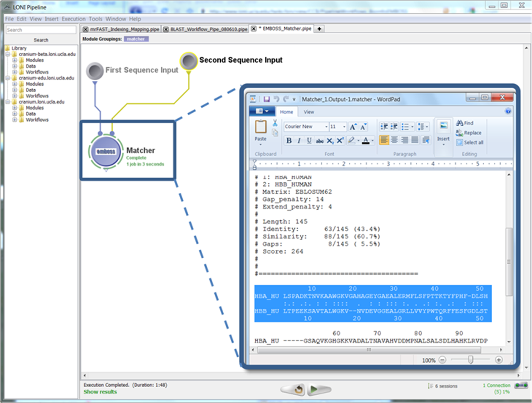Click the Show results link
This screenshot has width=532, height=403.
(x=100, y=392)
